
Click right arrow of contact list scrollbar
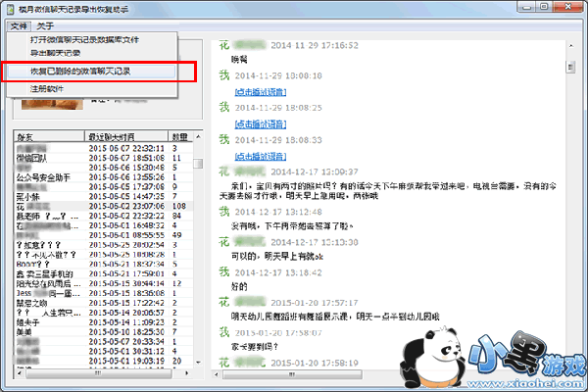pos(187,373)
